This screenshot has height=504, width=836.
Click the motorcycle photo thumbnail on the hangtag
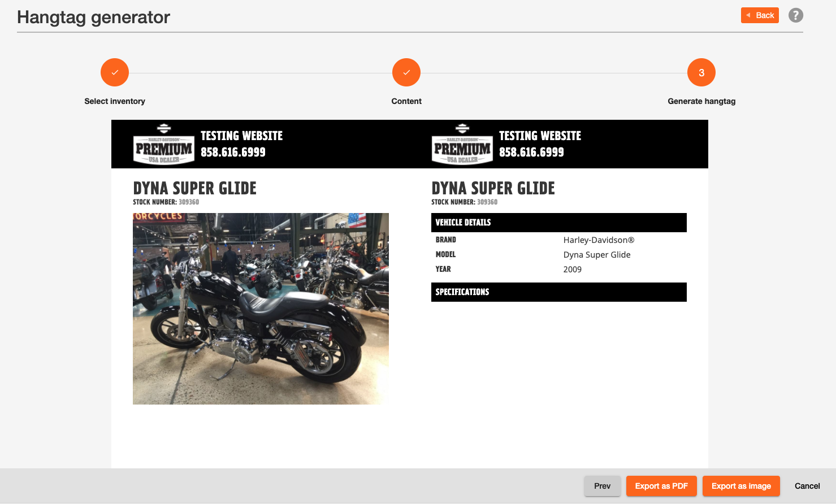click(261, 309)
